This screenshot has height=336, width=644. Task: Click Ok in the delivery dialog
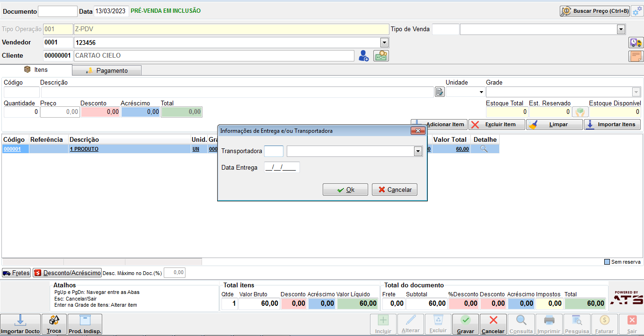tap(345, 190)
